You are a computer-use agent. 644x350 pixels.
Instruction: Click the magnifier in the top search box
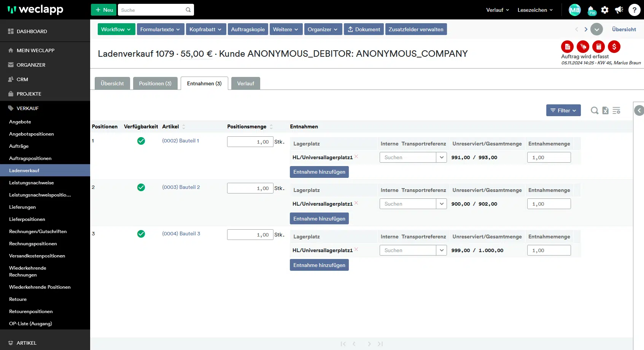(188, 10)
